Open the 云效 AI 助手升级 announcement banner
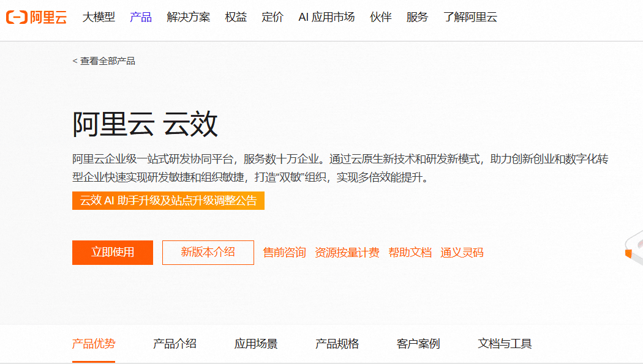Image resolution: width=643 pixels, height=364 pixels. point(168,201)
